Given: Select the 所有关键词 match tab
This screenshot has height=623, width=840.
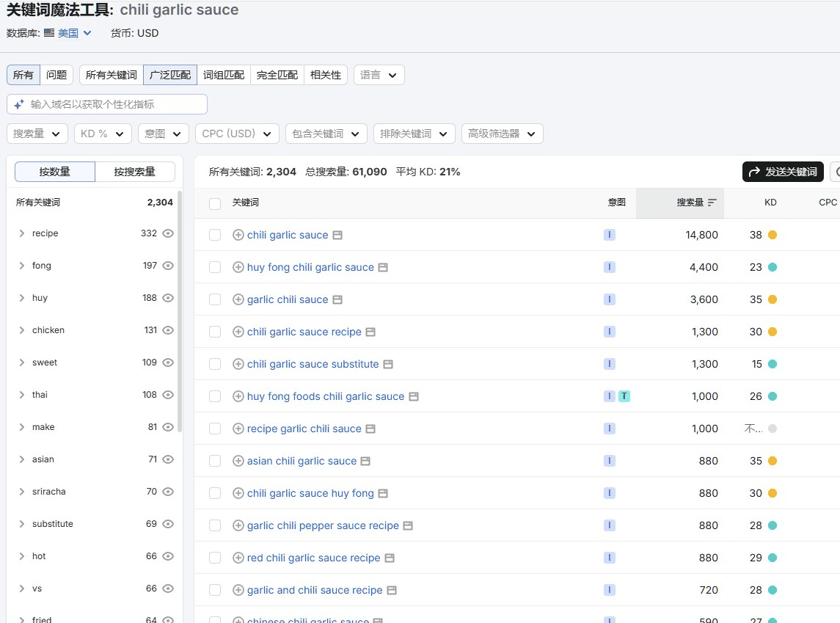Looking at the screenshot, I should tap(112, 75).
